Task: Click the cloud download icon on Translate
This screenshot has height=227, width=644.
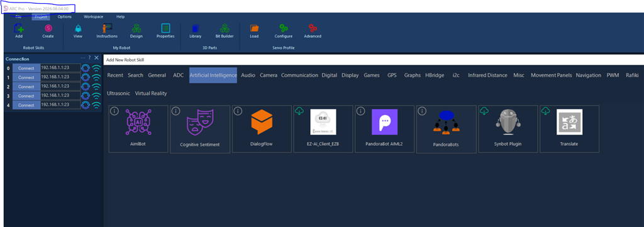Action: click(x=546, y=111)
